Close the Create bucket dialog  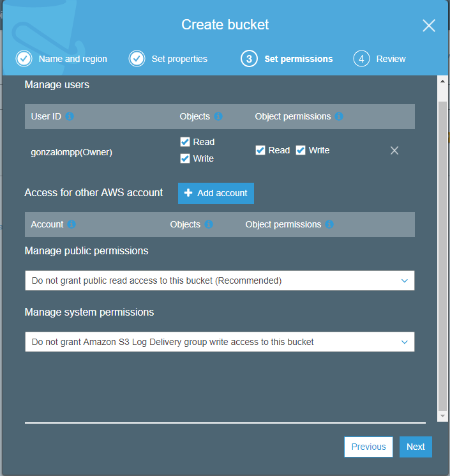point(429,26)
